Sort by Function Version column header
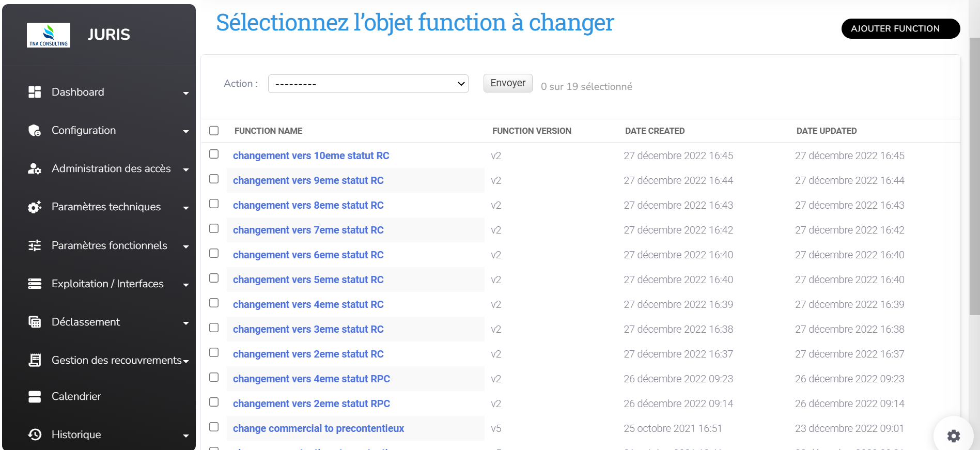980x450 pixels. [x=532, y=131]
